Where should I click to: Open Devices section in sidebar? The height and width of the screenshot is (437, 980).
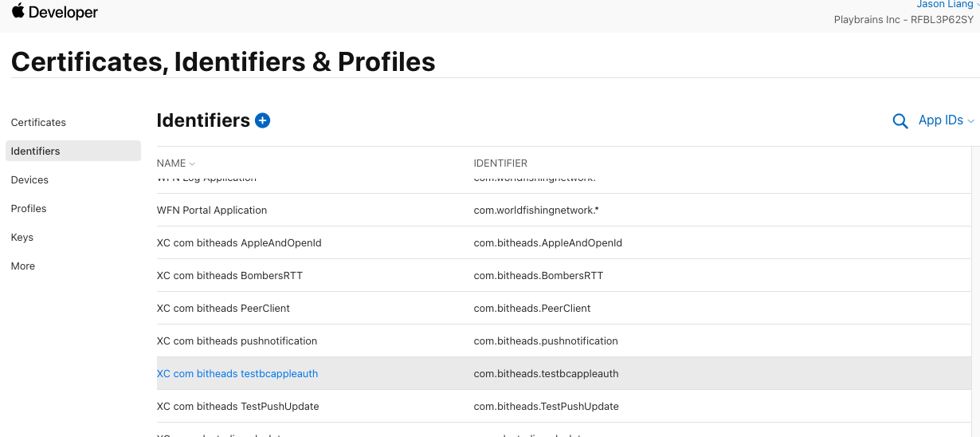pos(29,179)
